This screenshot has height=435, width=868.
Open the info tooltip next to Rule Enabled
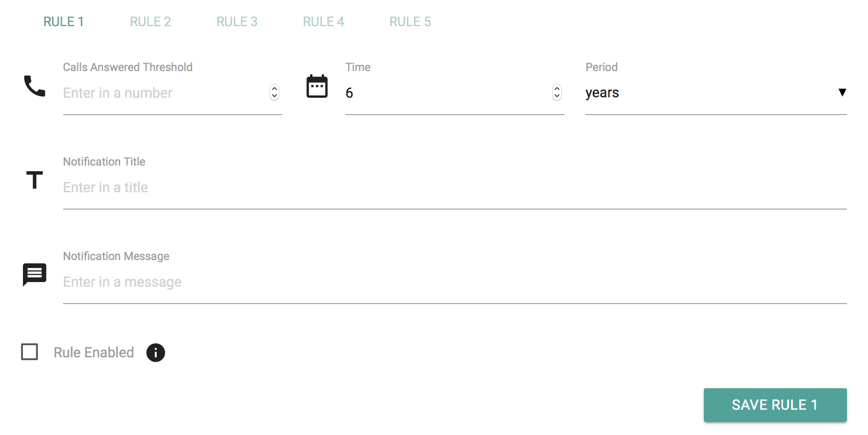[x=156, y=353]
